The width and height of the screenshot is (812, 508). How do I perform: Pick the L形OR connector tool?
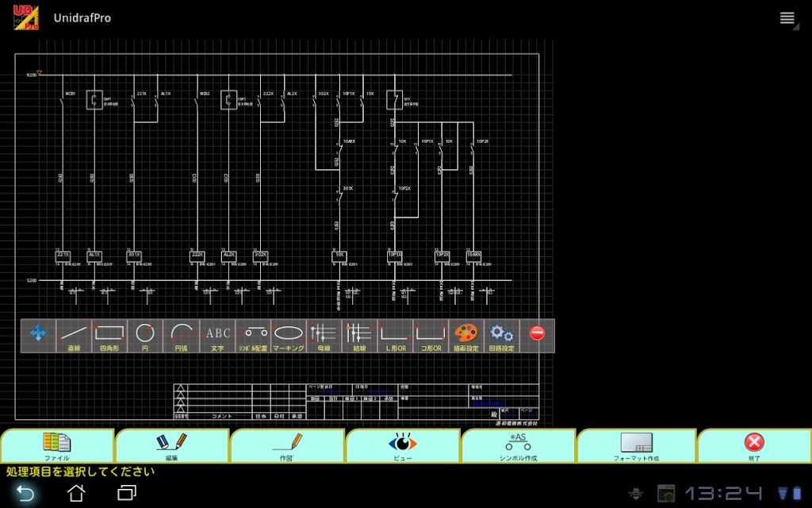[396, 336]
